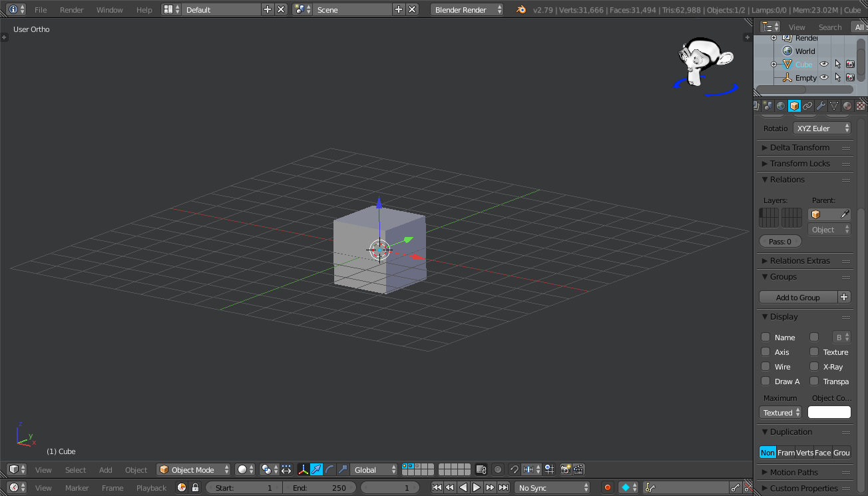Open the Texture properties tab (checkerboard icon)
The image size is (868, 496).
coord(861,106)
